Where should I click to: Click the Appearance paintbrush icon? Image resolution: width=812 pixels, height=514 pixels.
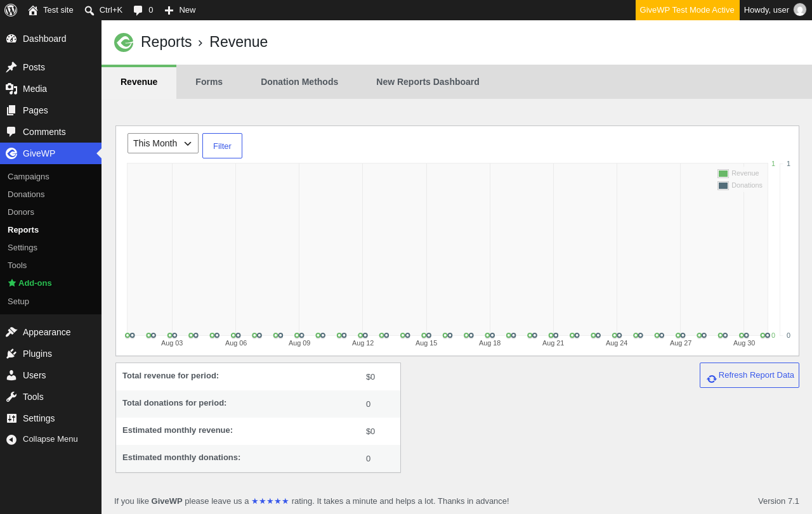coord(11,332)
